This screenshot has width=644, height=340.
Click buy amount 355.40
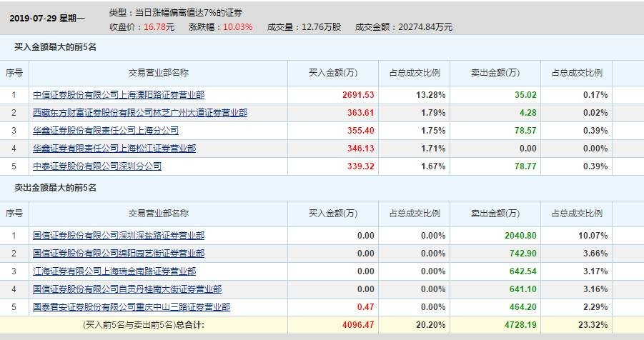(361, 131)
